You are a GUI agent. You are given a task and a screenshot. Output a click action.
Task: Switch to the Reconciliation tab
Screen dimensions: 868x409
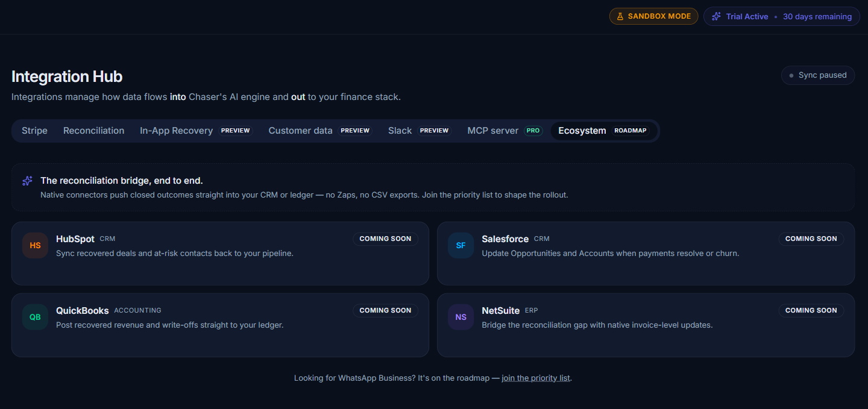click(94, 131)
